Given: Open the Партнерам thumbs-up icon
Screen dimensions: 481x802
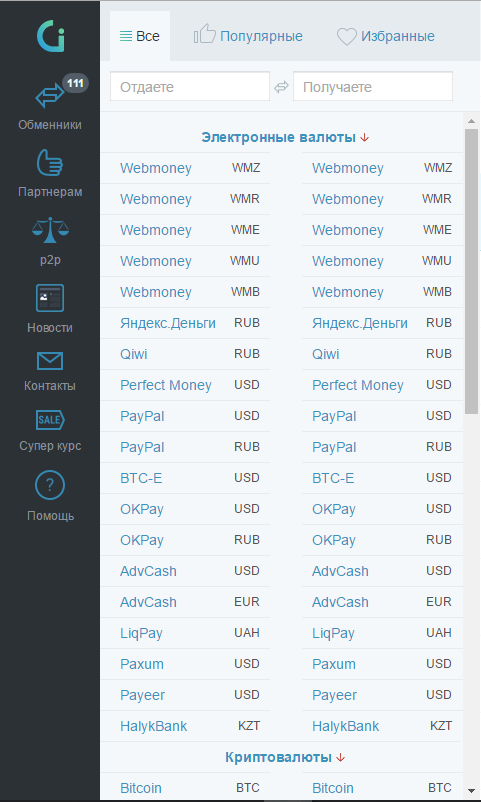Looking at the screenshot, I should tap(50, 163).
